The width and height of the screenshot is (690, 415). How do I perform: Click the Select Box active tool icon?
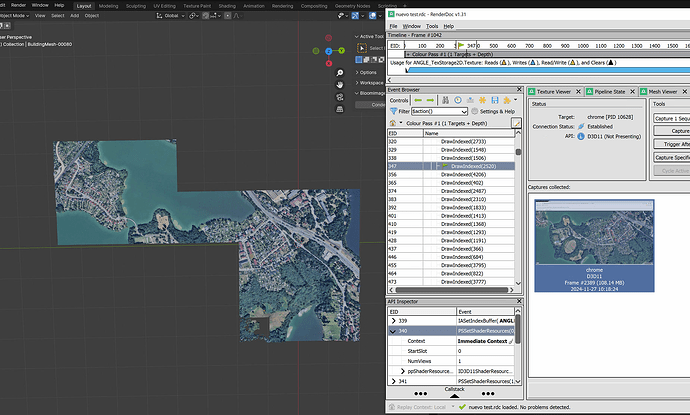tap(362, 48)
